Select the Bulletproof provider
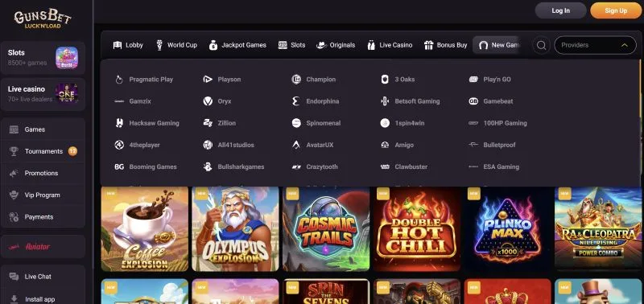This screenshot has width=644, height=304. [492, 145]
